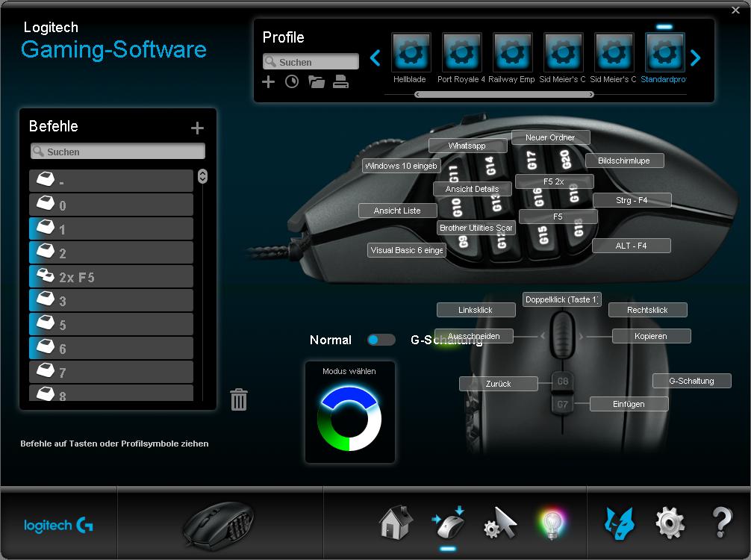Choose the Standardprofil profile icon
Viewport: 751px width, 560px height.
665,52
